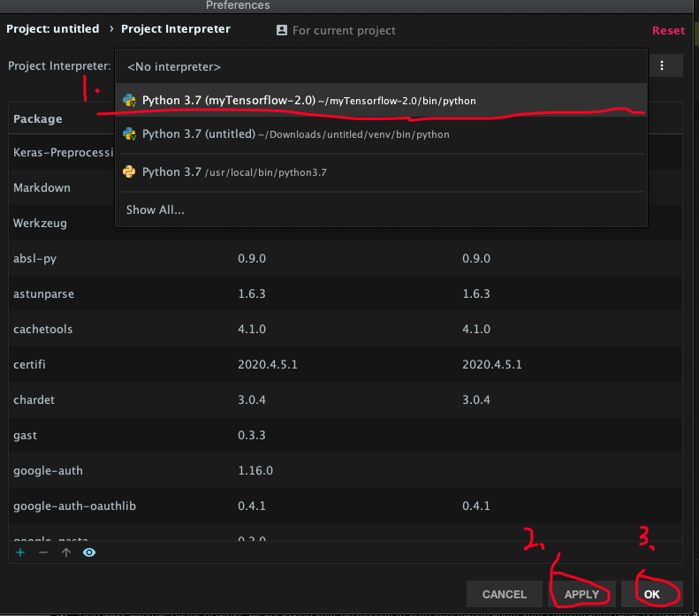Select the <No interpreter> option
This screenshot has height=616, width=699.
(x=381, y=67)
